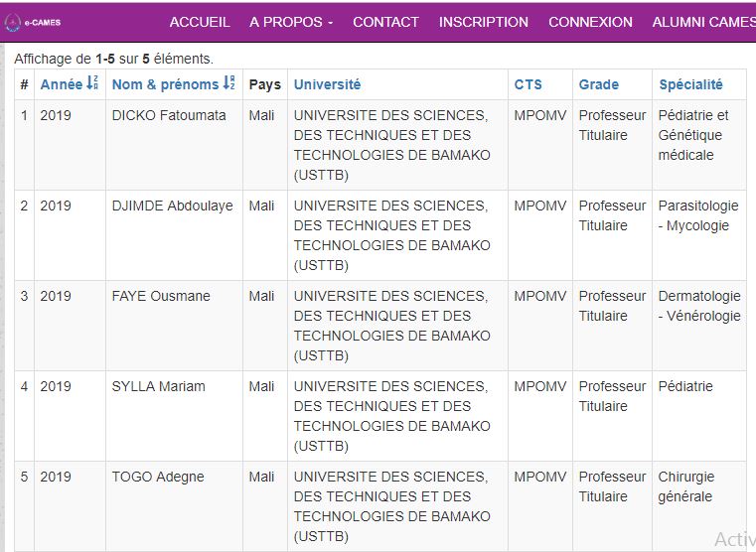Screen dimensions: 756x552
Task: Sort table by Grade column
Action: 599,84
